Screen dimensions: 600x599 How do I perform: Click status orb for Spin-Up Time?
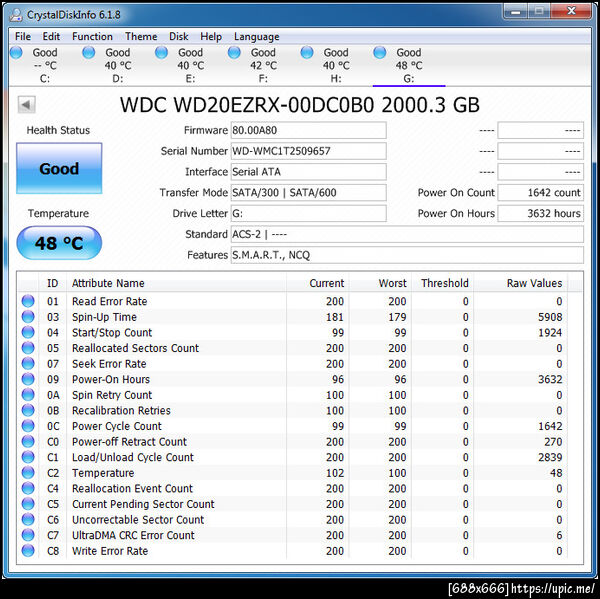28,317
